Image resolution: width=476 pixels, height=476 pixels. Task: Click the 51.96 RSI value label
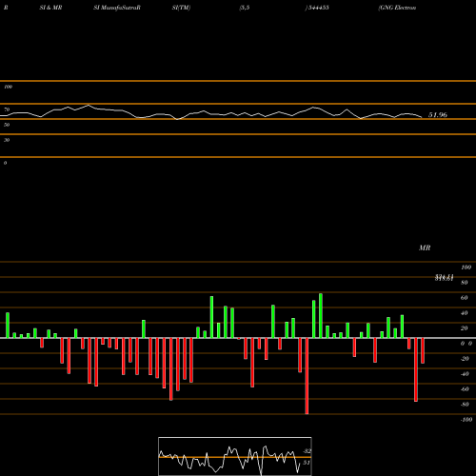(438, 115)
